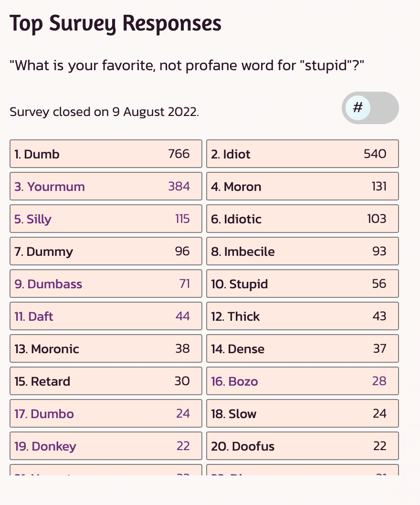
Task: Click the Moron response entry
Action: tap(302, 186)
